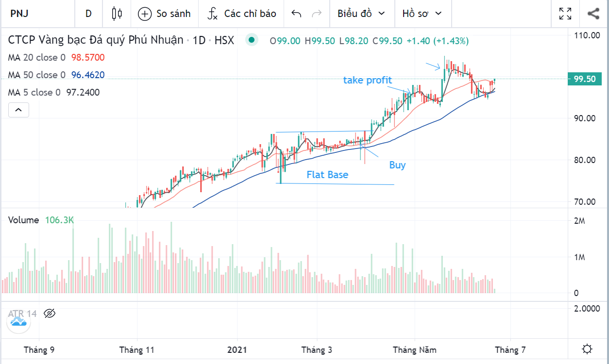This screenshot has width=609, height=364.
Task: Click the 96.4620 MA 50 value
Action: pyautogui.click(x=88, y=75)
